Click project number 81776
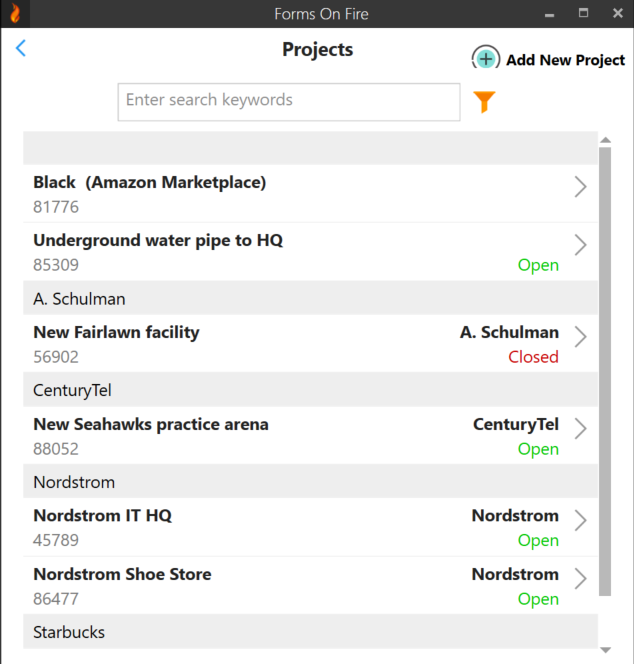The width and height of the screenshot is (634, 664). 56,207
